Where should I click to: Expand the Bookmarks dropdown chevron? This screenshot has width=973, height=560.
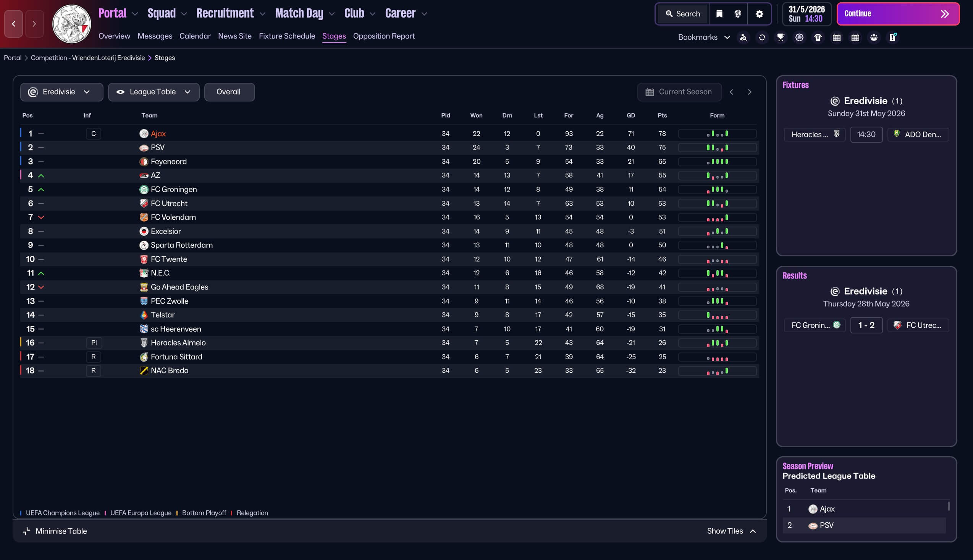727,37
